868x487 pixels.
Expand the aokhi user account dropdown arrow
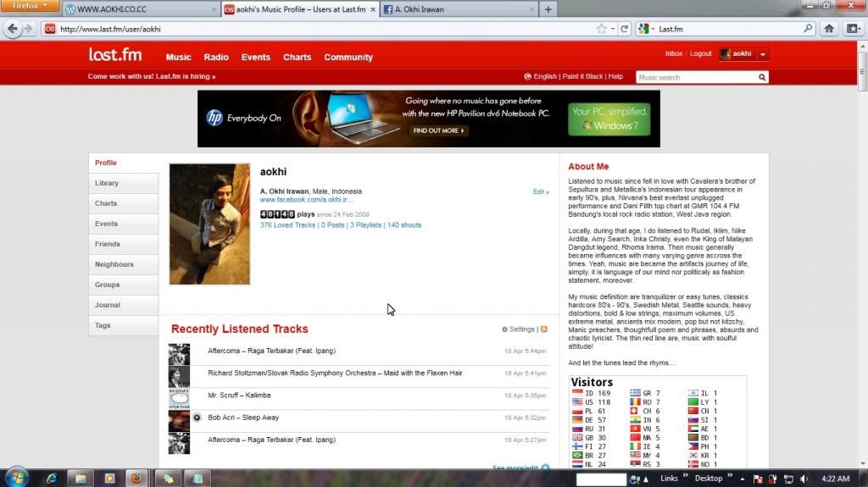coord(763,54)
